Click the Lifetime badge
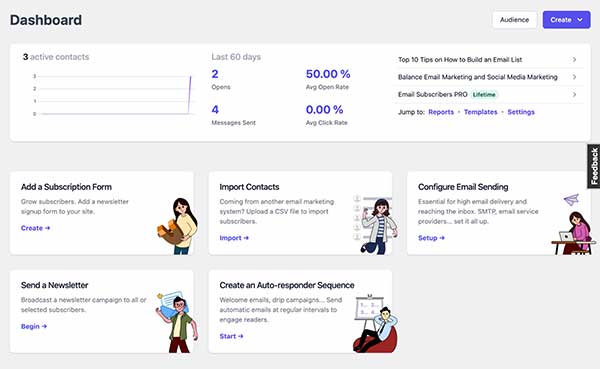The image size is (600, 369). click(x=484, y=95)
